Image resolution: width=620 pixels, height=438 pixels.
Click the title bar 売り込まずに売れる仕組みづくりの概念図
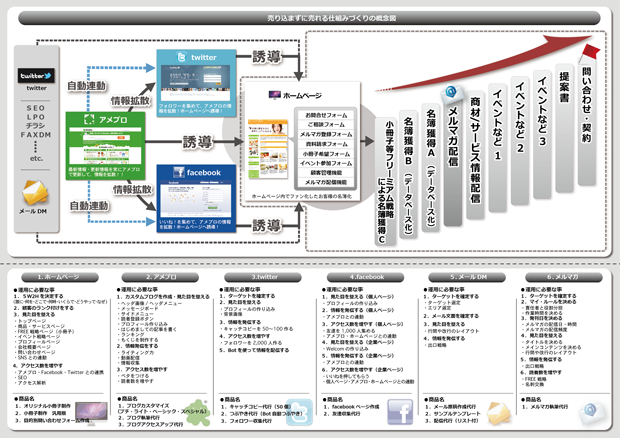click(309, 18)
